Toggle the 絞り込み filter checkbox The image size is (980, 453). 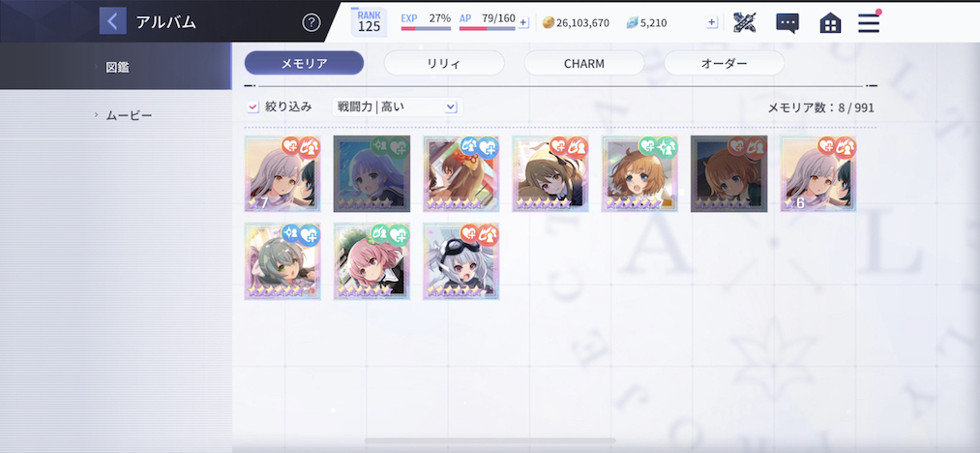[252, 107]
